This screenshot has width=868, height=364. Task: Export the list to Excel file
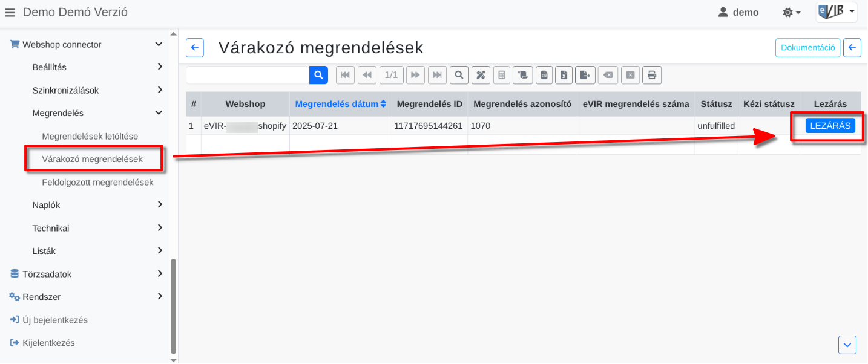point(564,75)
